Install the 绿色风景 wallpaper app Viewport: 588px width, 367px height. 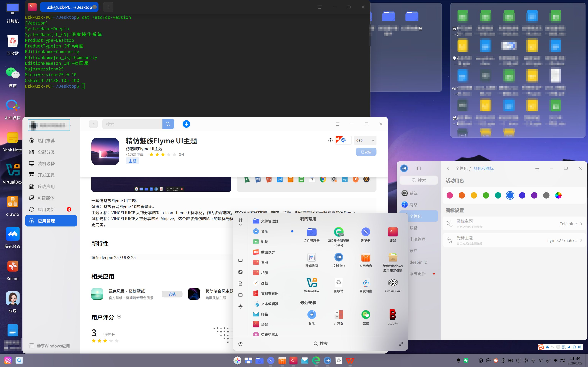172,294
